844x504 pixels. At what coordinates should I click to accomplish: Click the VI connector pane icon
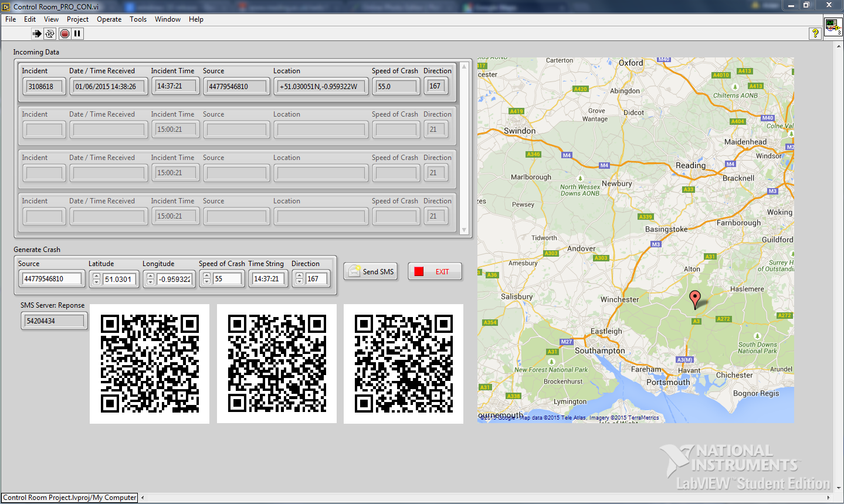[x=833, y=27]
